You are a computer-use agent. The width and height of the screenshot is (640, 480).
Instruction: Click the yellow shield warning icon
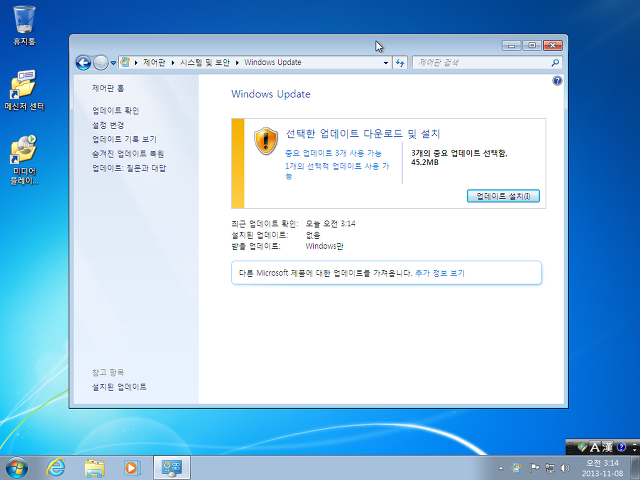pyautogui.click(x=266, y=141)
